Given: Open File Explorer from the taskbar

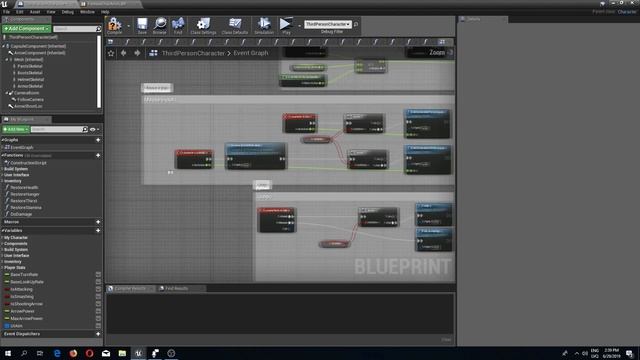Looking at the screenshot, I should [122, 353].
